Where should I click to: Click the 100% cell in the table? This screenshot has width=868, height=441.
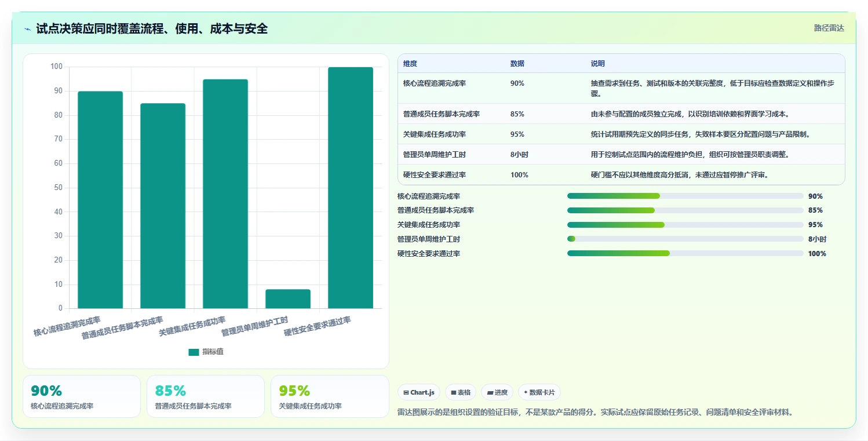[519, 175]
